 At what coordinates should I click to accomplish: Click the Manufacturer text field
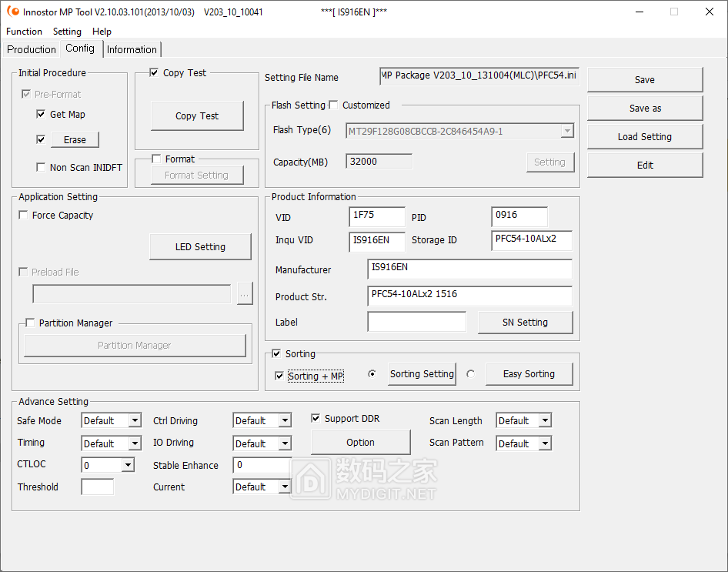click(470, 269)
